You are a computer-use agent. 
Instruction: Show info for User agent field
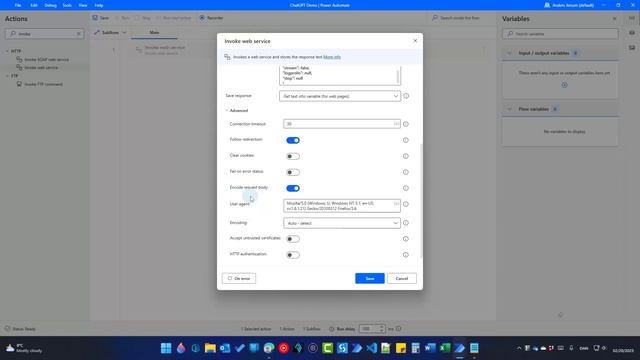coord(406,204)
